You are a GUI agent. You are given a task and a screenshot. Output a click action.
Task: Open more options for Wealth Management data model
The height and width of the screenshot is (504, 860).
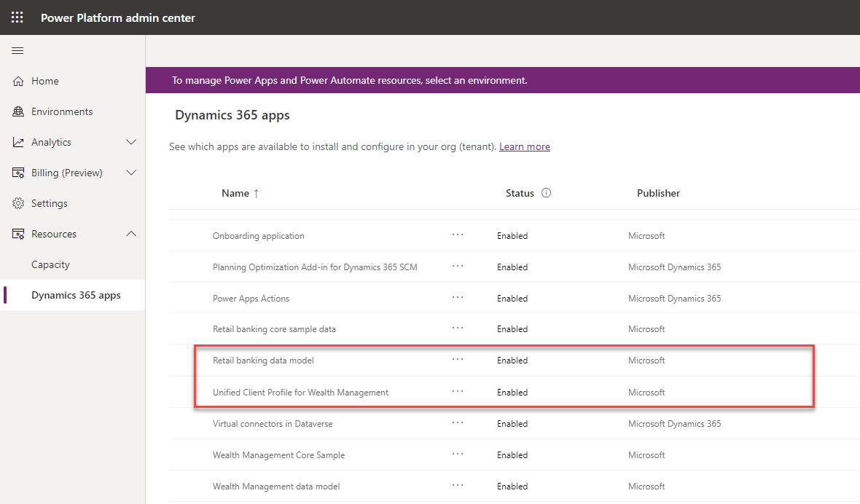pyautogui.click(x=458, y=485)
